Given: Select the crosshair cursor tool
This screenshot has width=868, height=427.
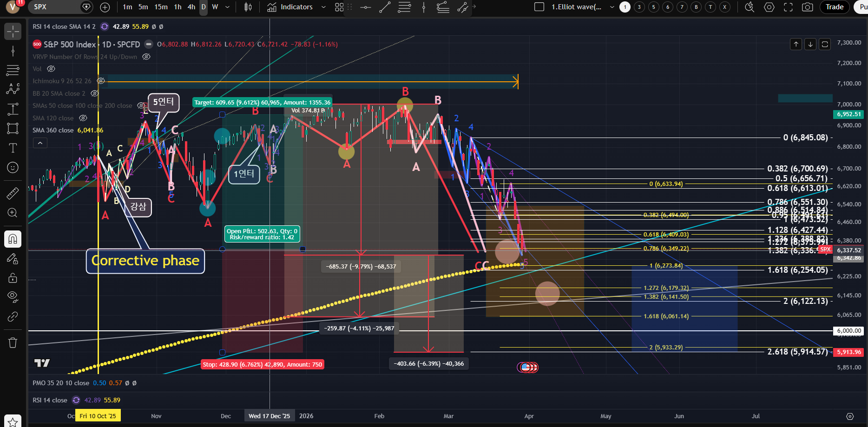Looking at the screenshot, I should (13, 32).
